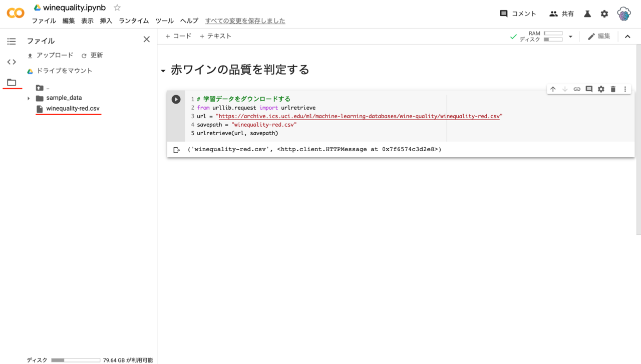Click the アップロード button

[50, 56]
